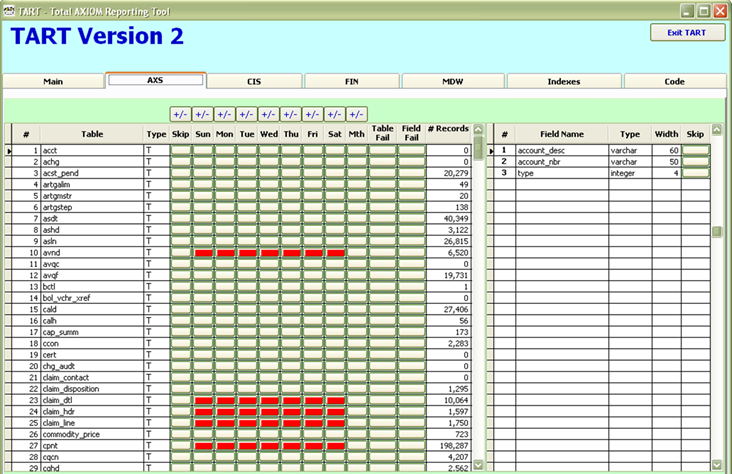Select the claim_contact table name

66,377
